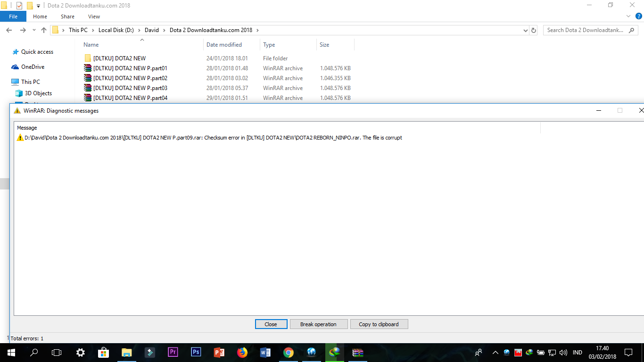Switch to WinRAR on the taskbar
Image resolution: width=644 pixels, height=362 pixels.
coord(358,353)
